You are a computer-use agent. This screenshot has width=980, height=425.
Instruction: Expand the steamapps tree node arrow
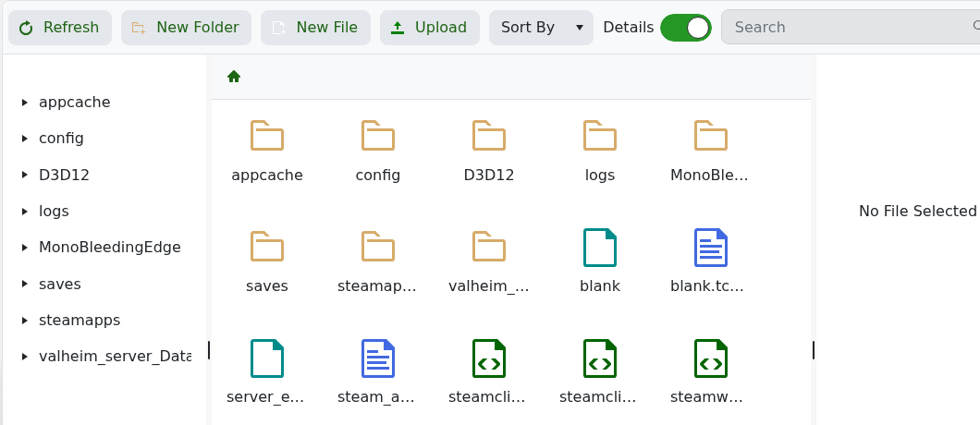(24, 321)
